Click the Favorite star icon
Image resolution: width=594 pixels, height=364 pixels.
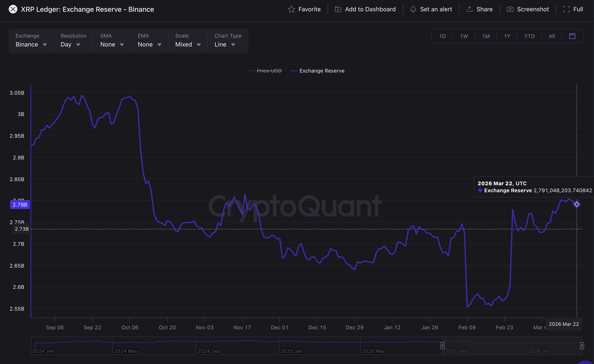pos(291,9)
